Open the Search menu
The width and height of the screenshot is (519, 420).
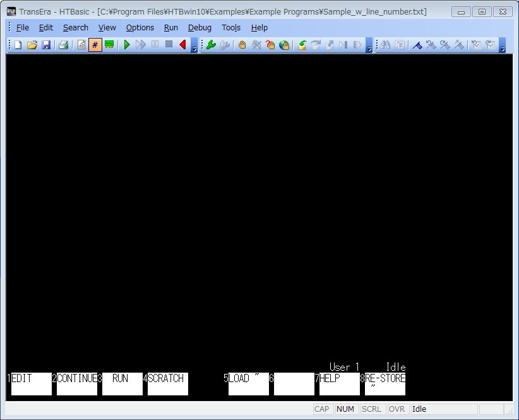coord(76,27)
